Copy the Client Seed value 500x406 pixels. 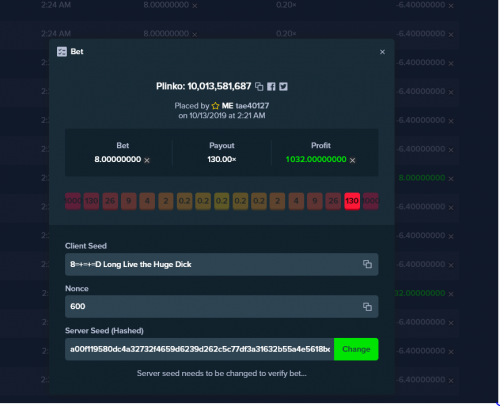(x=367, y=264)
